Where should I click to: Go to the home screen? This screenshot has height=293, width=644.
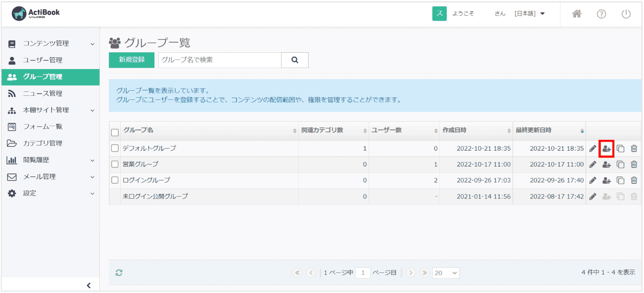(577, 13)
